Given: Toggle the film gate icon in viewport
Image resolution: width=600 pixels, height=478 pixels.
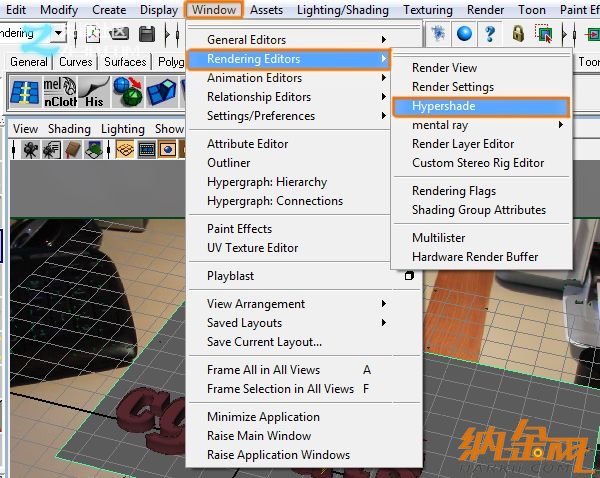Looking at the screenshot, I should point(147,150).
